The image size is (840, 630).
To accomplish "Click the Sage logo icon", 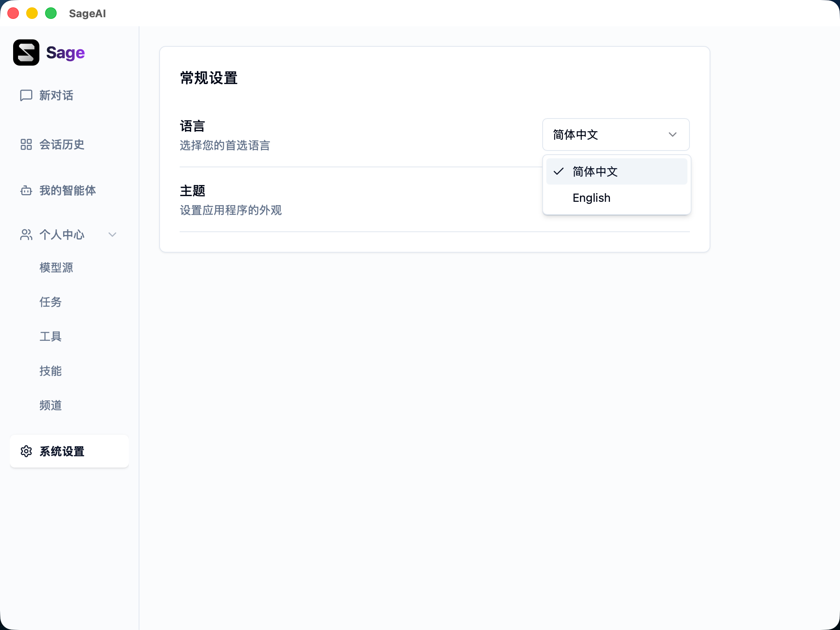I will pyautogui.click(x=26, y=52).
